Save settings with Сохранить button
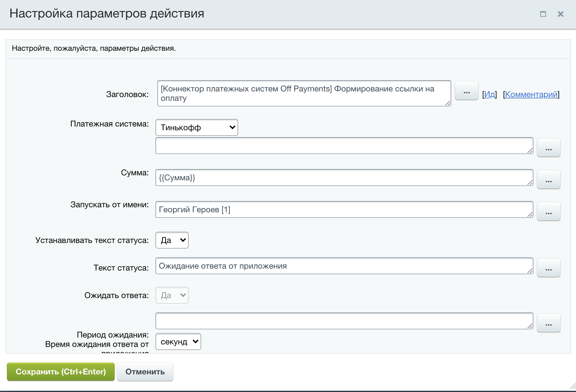 (60, 372)
